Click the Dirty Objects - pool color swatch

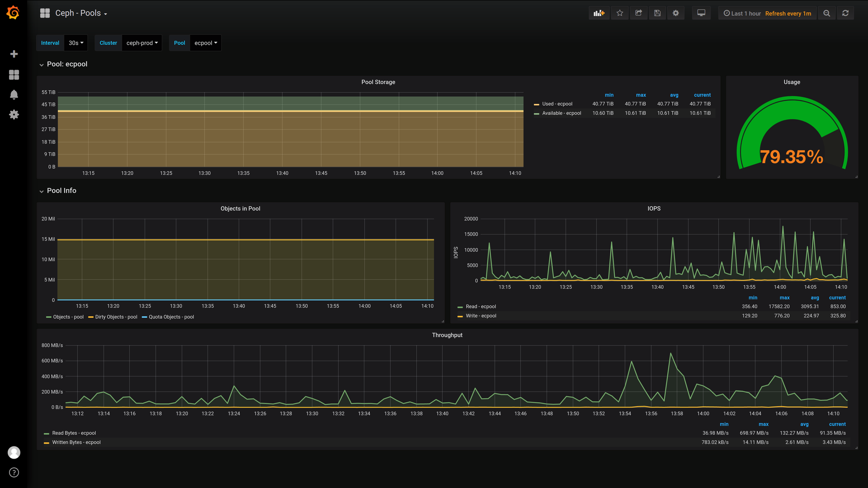tap(91, 317)
